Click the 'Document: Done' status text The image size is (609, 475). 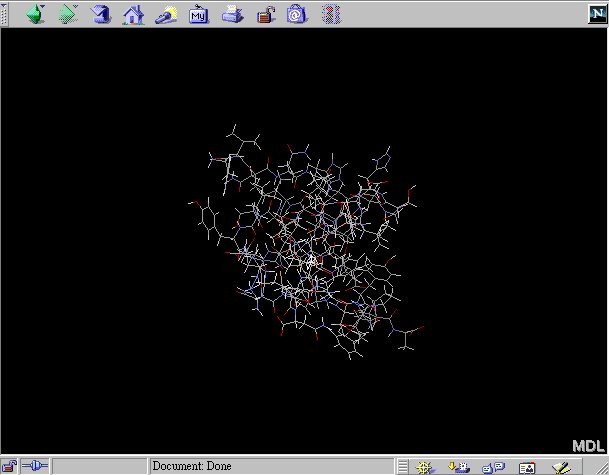pyautogui.click(x=191, y=466)
